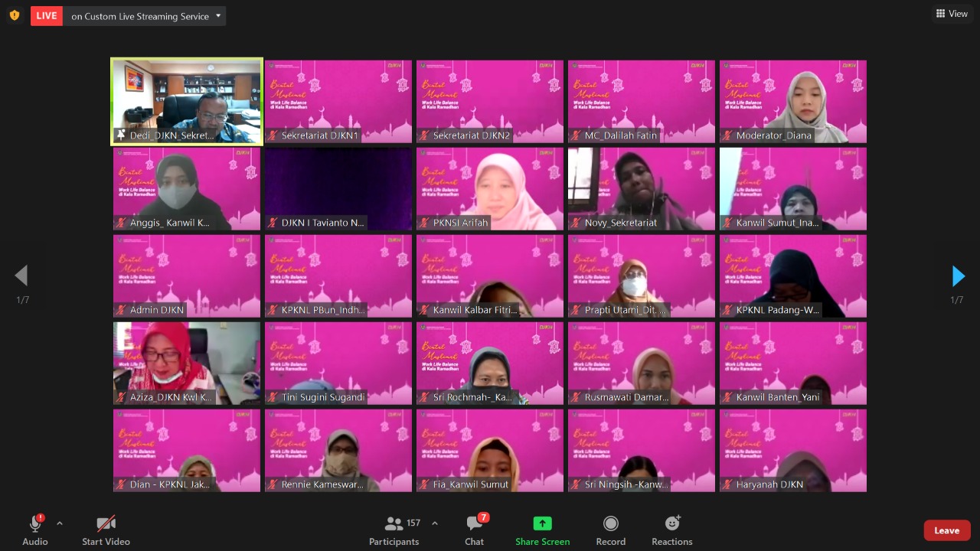This screenshot has width=980, height=551.
Task: Open the Reactions menu
Action: pos(671,530)
